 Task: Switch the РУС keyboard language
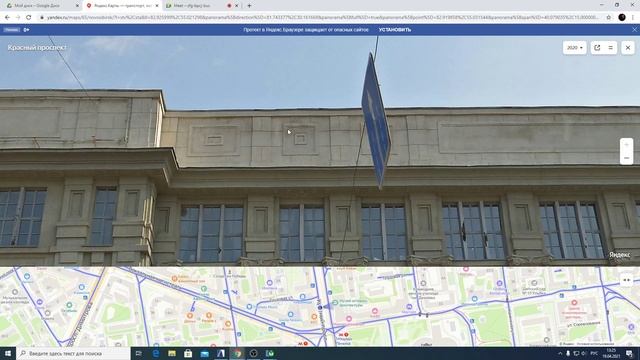coord(594,353)
